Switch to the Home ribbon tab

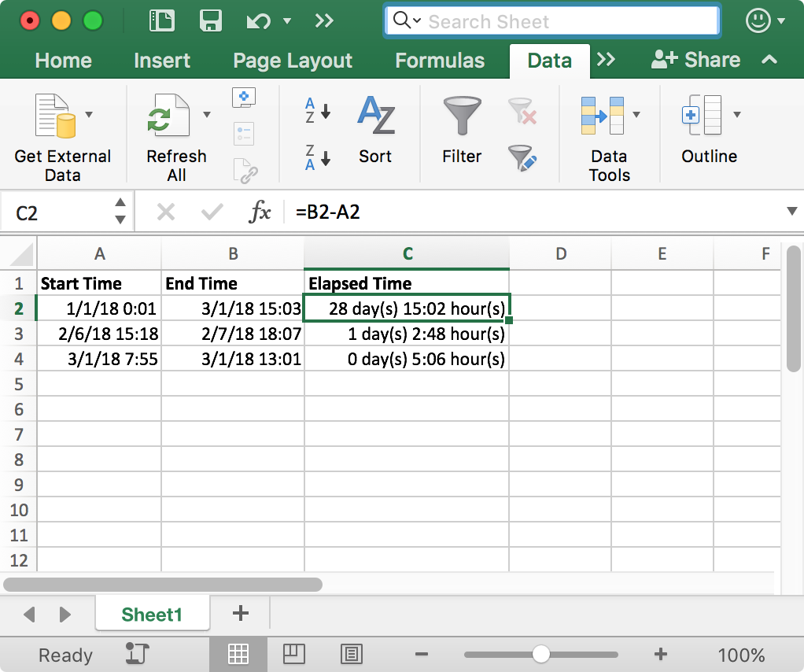click(x=63, y=61)
